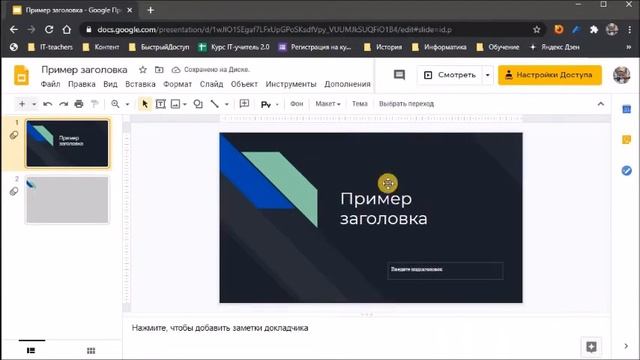Open the Информатика bookmark folder
The height and width of the screenshot is (360, 640).
(x=439, y=47)
